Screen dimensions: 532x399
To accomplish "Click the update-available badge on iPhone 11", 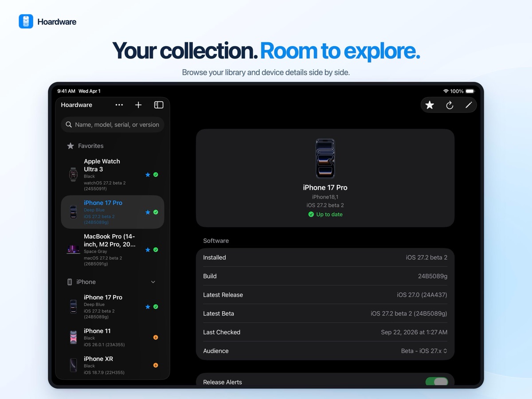I will 156,337.
